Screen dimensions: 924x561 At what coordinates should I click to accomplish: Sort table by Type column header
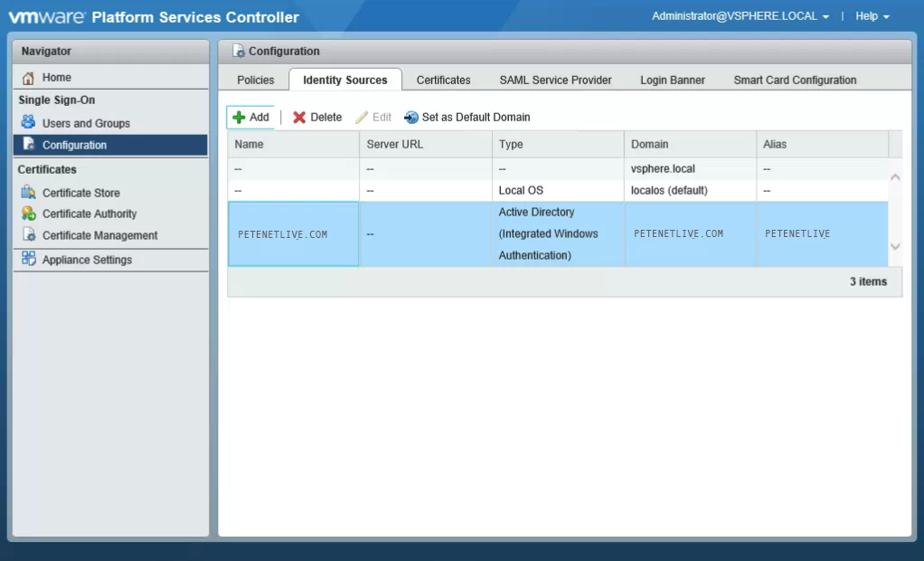coord(558,145)
